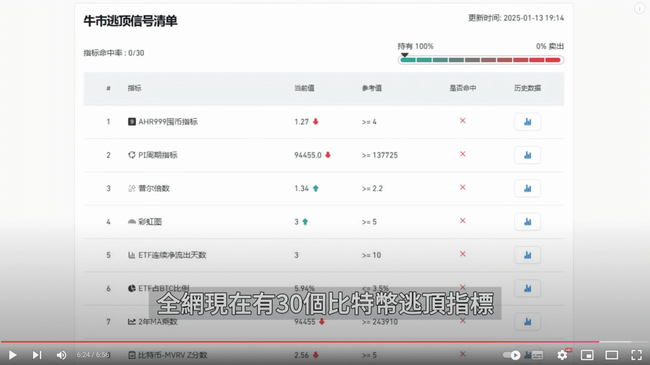The height and width of the screenshot is (365, 650).
Task: Click the 0% 卖出 label
Action: (x=550, y=46)
